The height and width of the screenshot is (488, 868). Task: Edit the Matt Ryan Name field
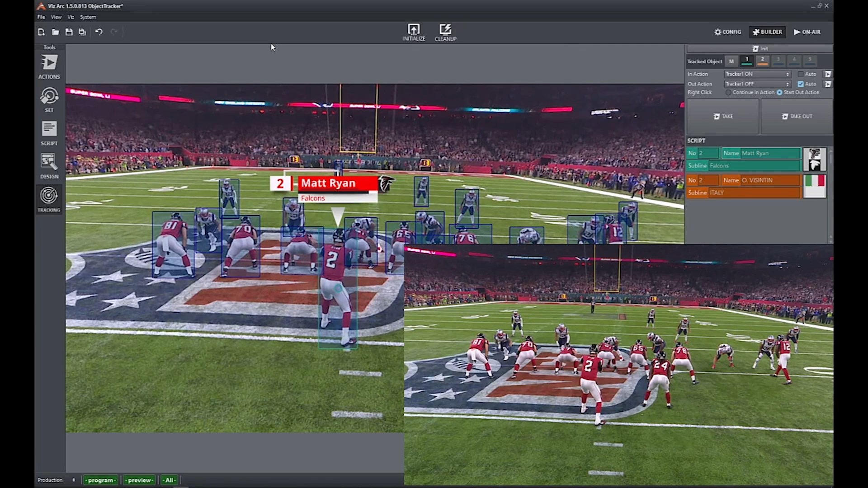point(770,153)
